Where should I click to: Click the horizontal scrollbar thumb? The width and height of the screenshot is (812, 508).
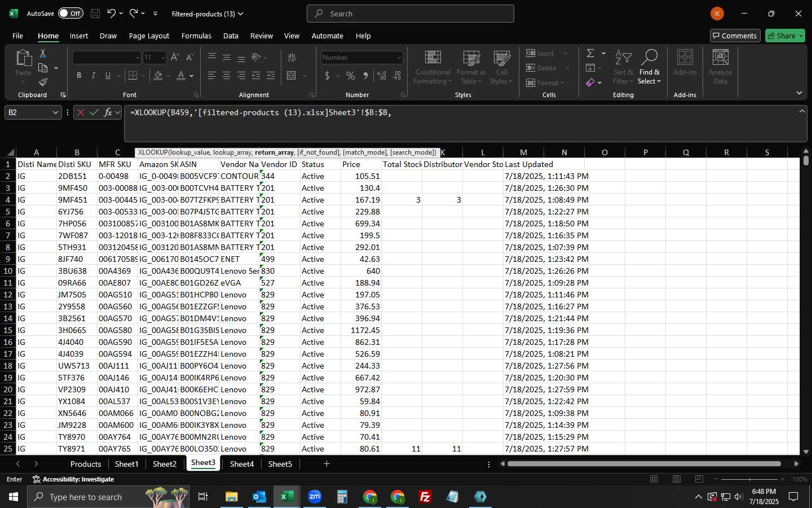pos(644,464)
